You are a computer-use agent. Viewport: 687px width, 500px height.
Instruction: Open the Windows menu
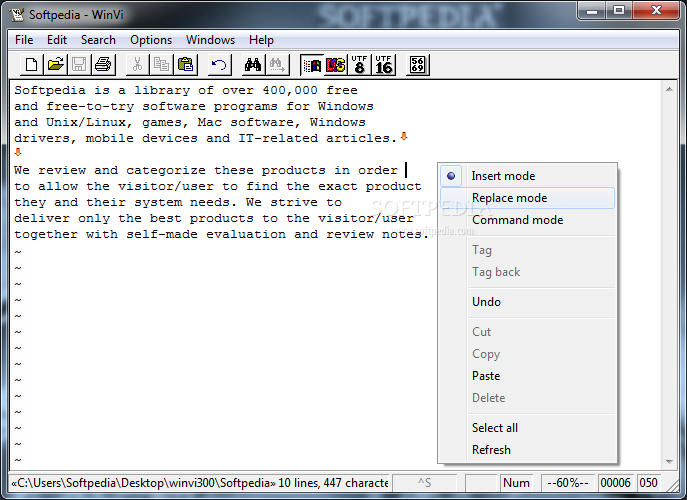point(210,40)
